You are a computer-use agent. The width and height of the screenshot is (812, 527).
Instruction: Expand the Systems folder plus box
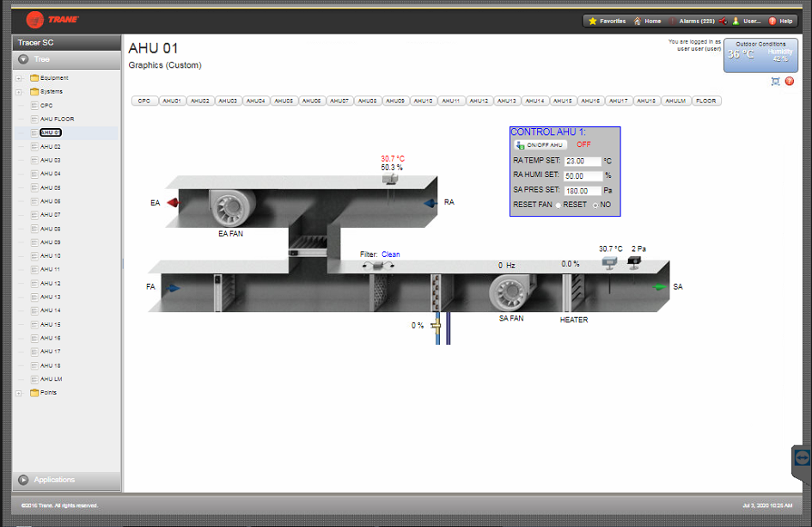(x=19, y=92)
